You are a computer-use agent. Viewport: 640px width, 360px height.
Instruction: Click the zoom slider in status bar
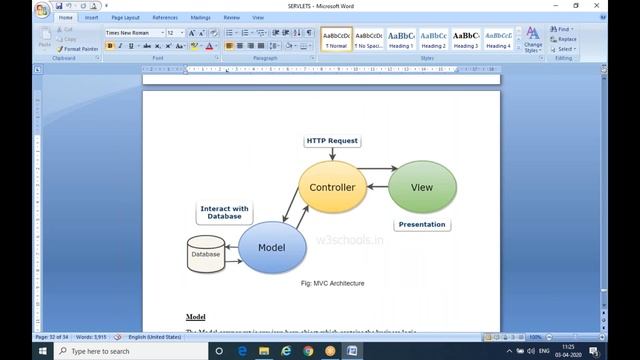click(x=576, y=337)
